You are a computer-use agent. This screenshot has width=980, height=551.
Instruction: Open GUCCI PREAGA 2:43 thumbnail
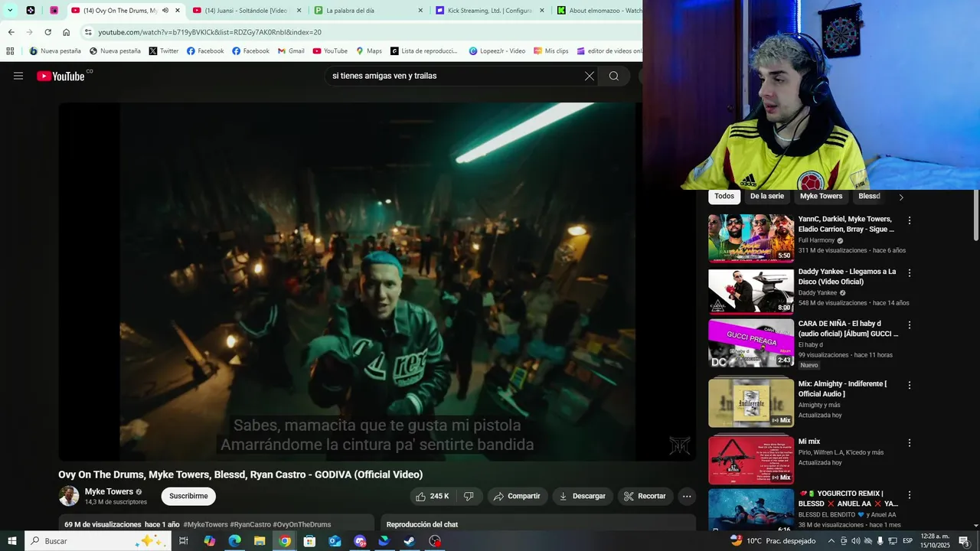coord(751,344)
